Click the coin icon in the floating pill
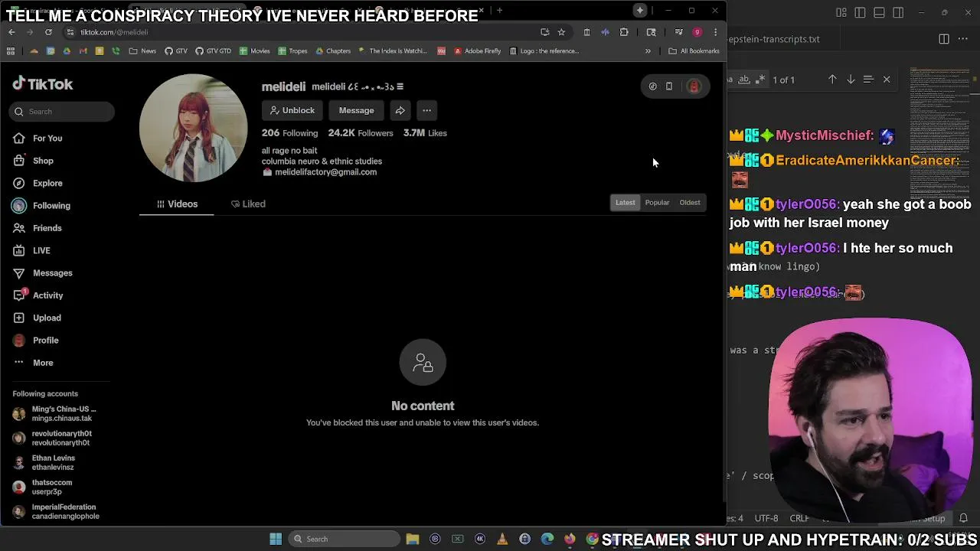The image size is (980, 551). coord(652,86)
